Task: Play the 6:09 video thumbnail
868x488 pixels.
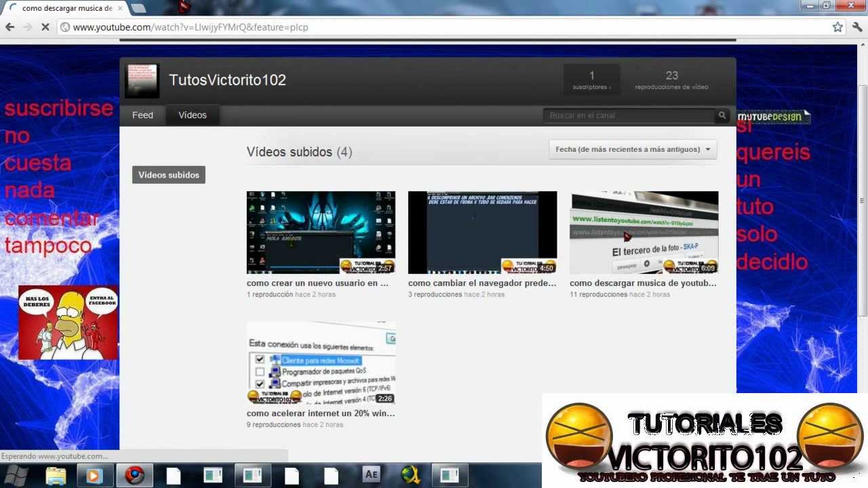Action: click(644, 232)
